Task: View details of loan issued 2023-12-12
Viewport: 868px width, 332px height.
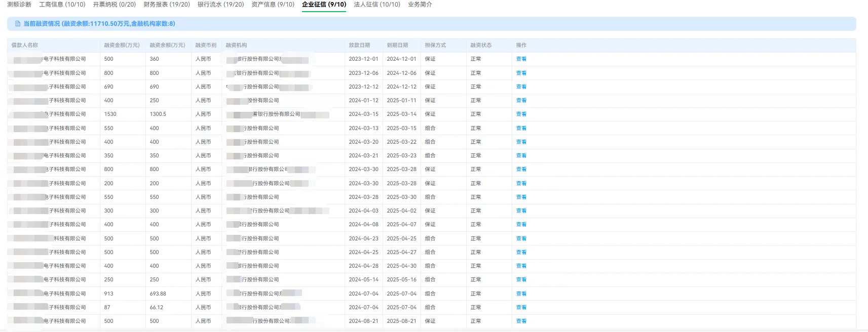Action: pos(521,87)
